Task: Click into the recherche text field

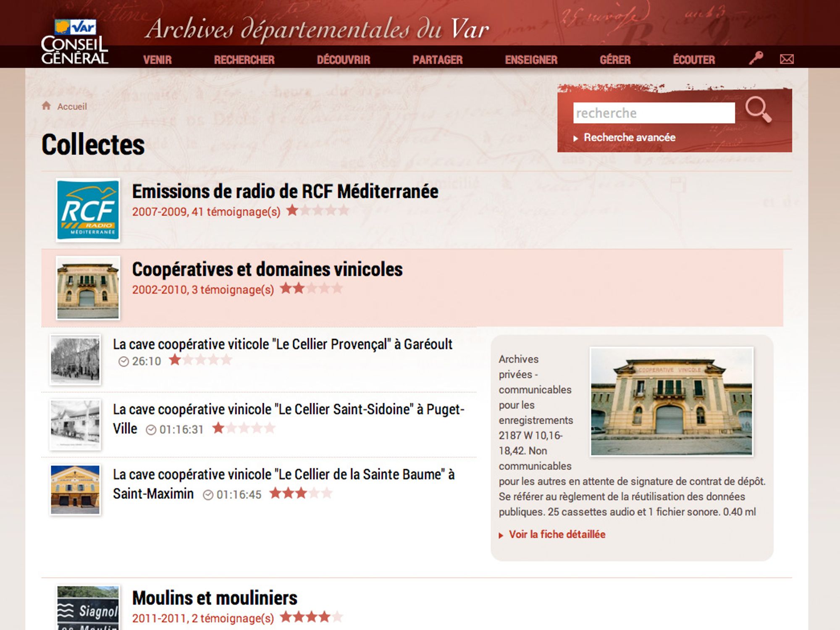Action: (654, 113)
